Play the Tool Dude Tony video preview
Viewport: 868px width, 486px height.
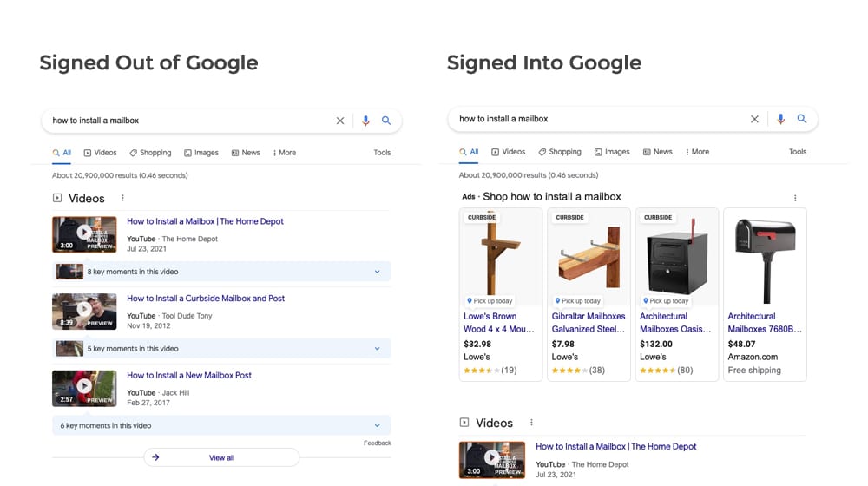click(x=84, y=312)
